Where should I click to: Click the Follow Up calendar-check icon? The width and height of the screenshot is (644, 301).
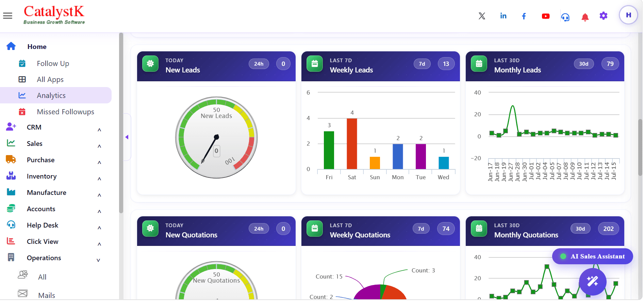(22, 63)
